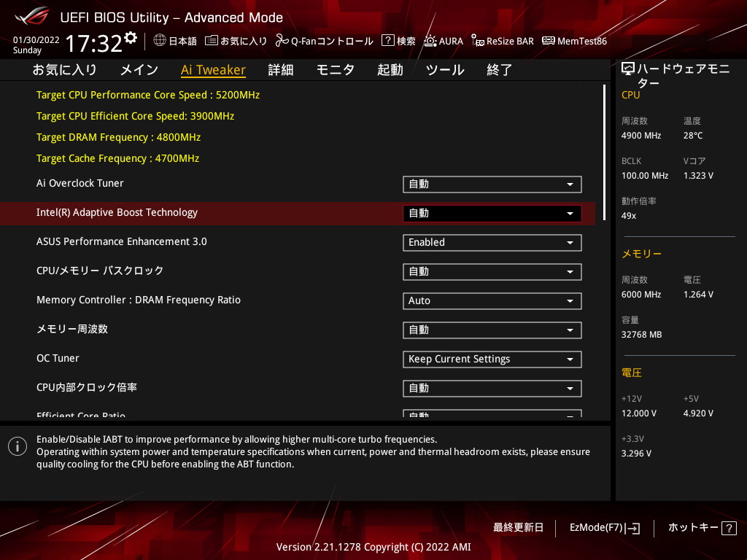Switch to the ツール tab
Image resolution: width=747 pixels, height=560 pixels.
(445, 70)
